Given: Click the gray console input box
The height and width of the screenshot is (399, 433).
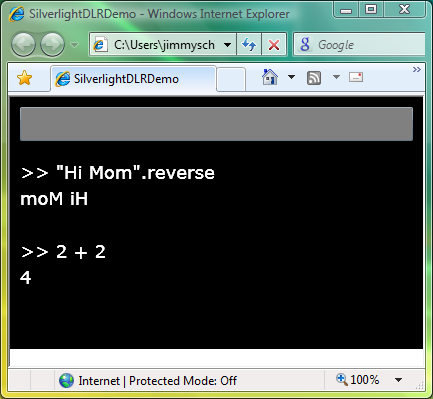Looking at the screenshot, I should coord(216,124).
